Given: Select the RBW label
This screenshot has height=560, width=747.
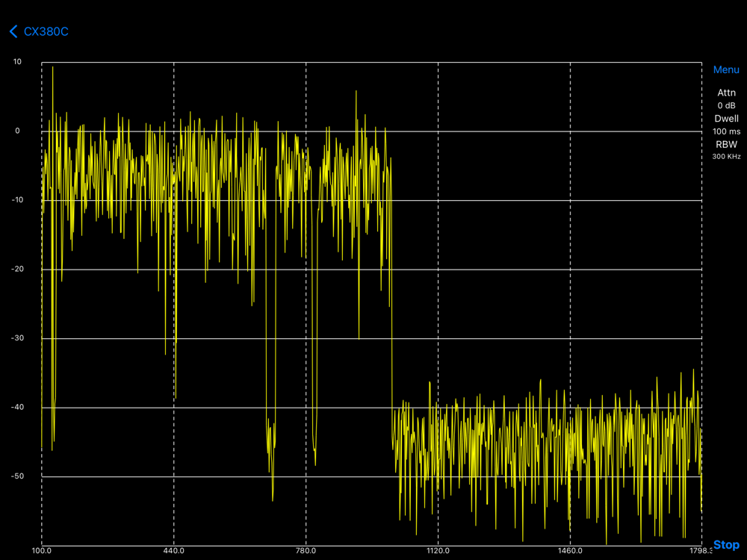Looking at the screenshot, I should [x=727, y=144].
